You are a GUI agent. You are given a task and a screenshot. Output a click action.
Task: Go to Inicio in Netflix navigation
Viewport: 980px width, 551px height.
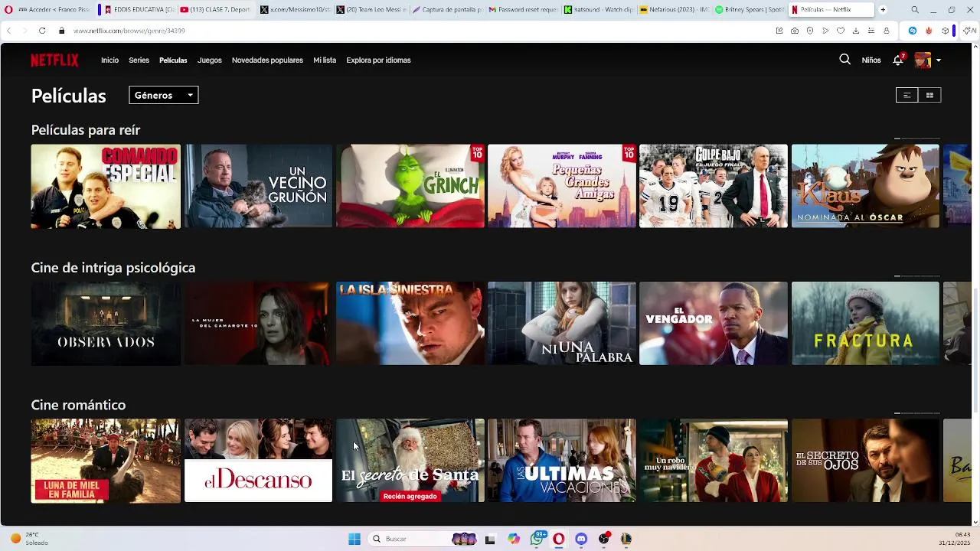tap(109, 60)
